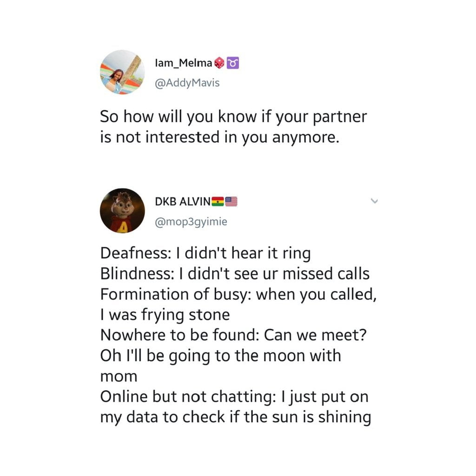
Task: Click the Ghana flag emoji
Action: 218,202
